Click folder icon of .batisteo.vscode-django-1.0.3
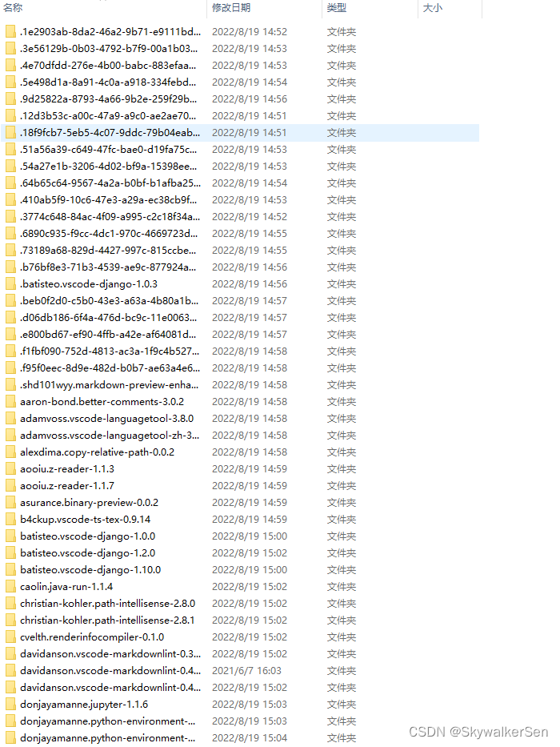The width and height of the screenshot is (560, 747). coord(10,284)
